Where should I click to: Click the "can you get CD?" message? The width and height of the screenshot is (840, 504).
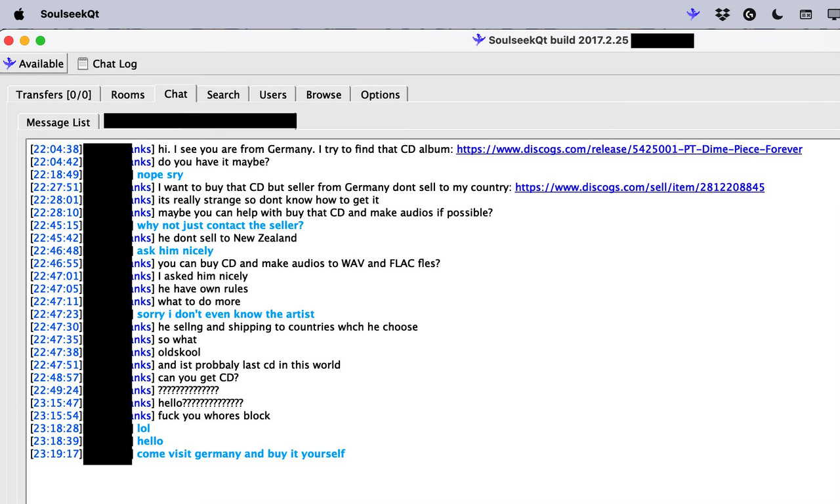tap(199, 377)
